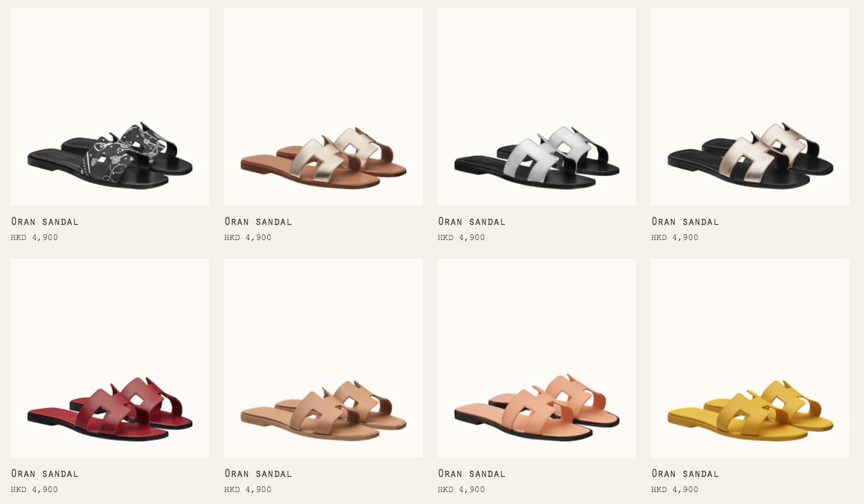Click HKD 4,900 price under black printed sandal

(35, 238)
